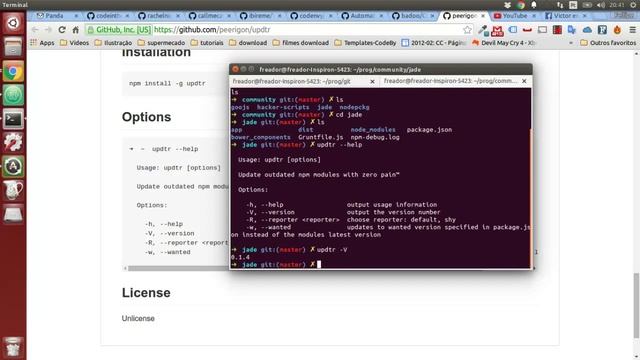Open the Ilustração bookmarks folder
Image resolution: width=640 pixels, height=360 pixels.
click(113, 42)
